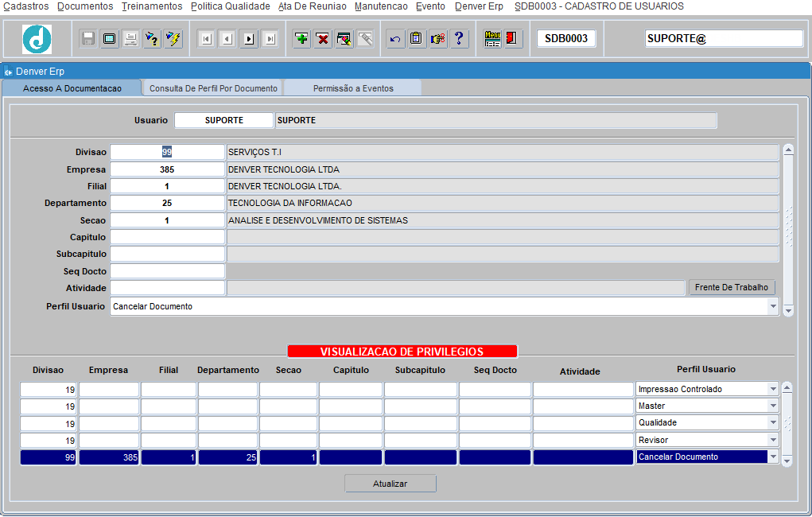This screenshot has height=517, width=812.
Task: Click the empty Atividade field
Action: (167, 287)
